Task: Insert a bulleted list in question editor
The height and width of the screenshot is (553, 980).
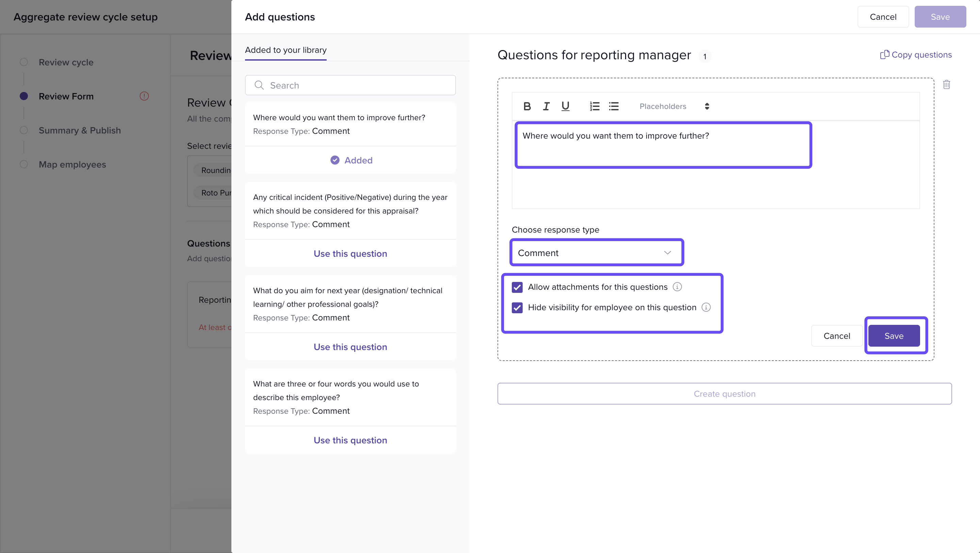Action: [614, 106]
